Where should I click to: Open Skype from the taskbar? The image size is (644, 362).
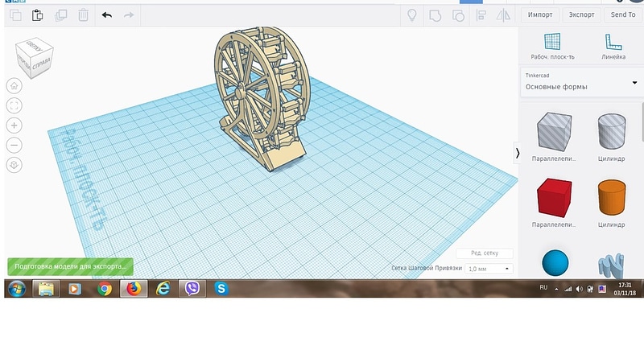[x=221, y=289]
